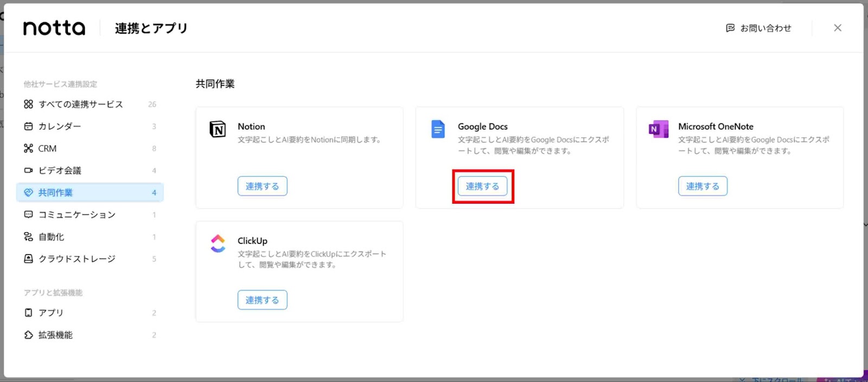Open すべての連携サービス category
Viewport: 868px width, 382px height.
[90, 104]
